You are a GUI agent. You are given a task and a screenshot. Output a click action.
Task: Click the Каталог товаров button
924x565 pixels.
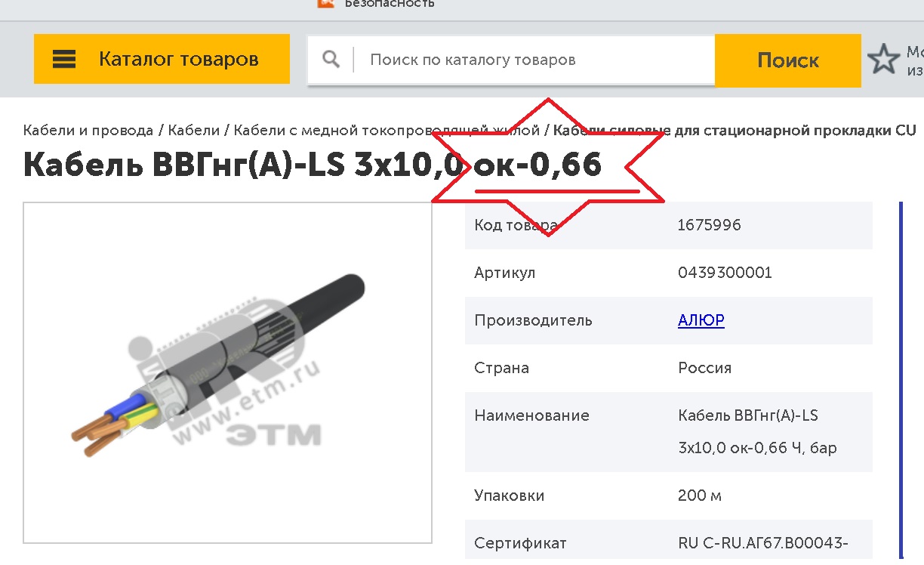162,59
